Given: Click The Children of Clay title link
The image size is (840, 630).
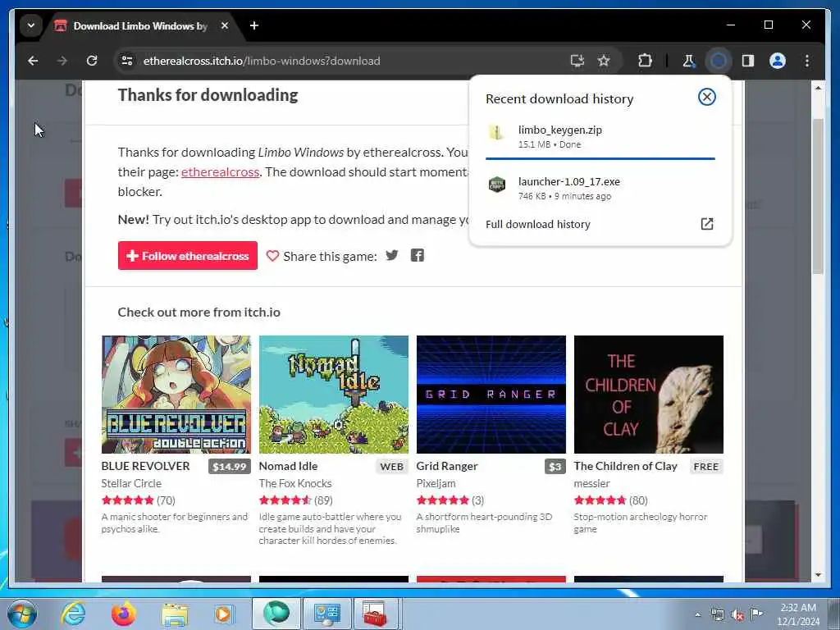Looking at the screenshot, I should tap(626, 466).
